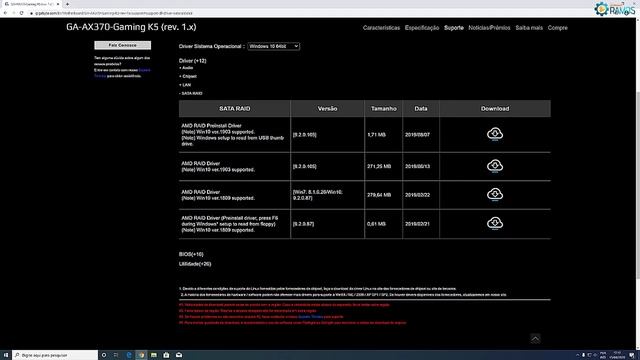Open a new browser tab
This screenshot has width=640, height=360.
point(67,4)
